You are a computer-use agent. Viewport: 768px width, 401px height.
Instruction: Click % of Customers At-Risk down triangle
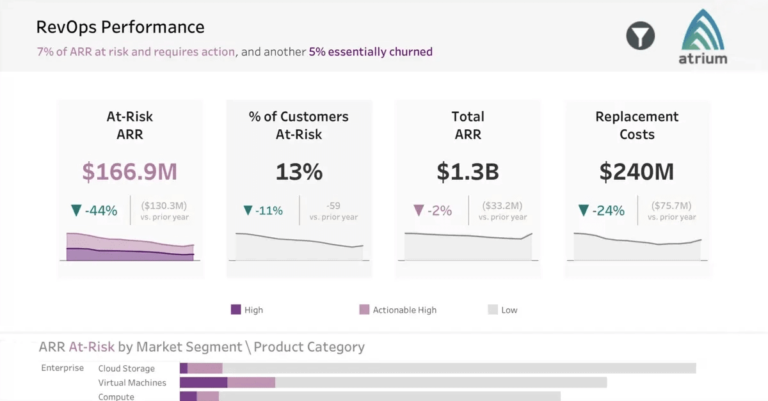tap(248, 211)
